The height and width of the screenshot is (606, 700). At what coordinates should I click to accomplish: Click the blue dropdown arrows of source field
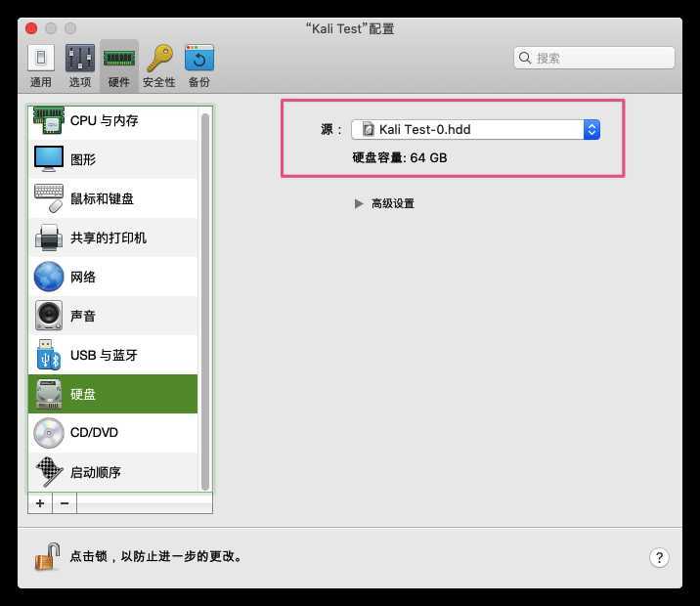click(591, 129)
